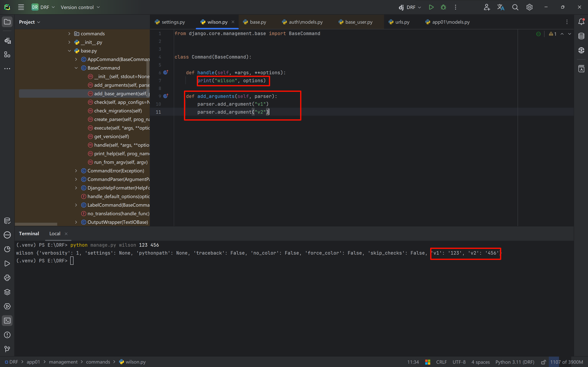This screenshot has height=367, width=588.
Task: Collapse the BaseCommand class node
Action: 76,68
